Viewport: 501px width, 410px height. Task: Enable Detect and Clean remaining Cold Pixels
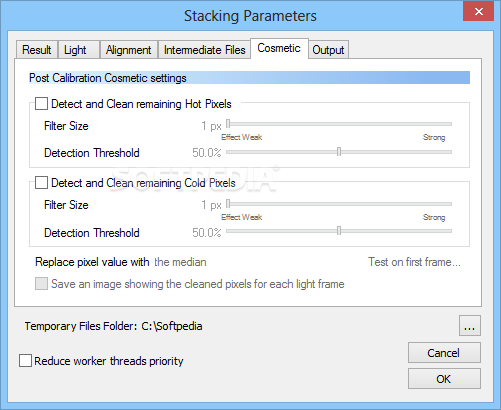[x=41, y=183]
